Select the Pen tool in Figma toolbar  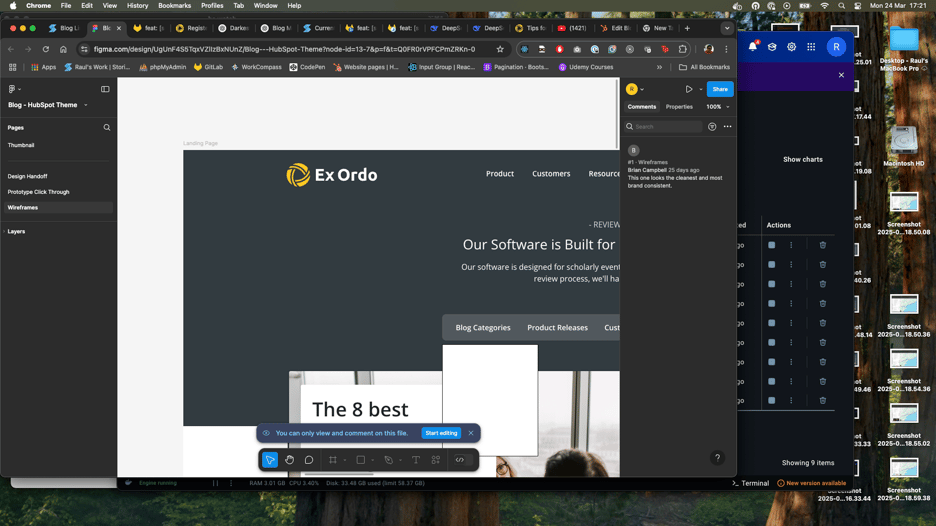pyautogui.click(x=389, y=460)
